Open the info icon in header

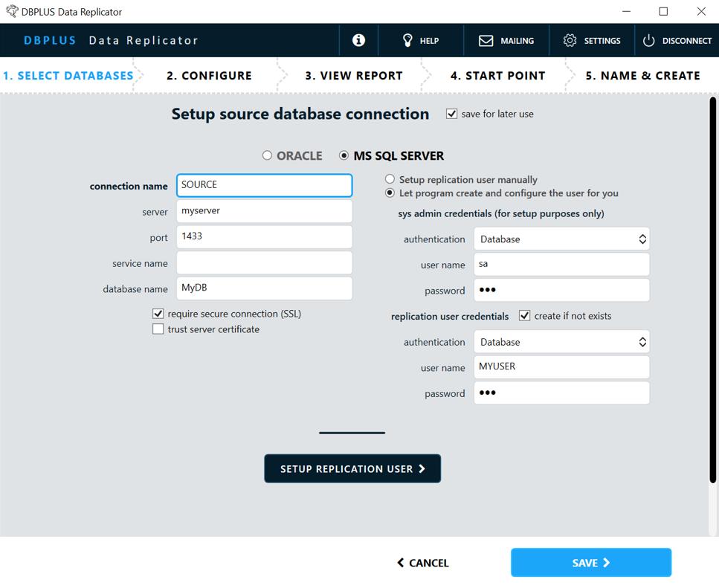358,40
